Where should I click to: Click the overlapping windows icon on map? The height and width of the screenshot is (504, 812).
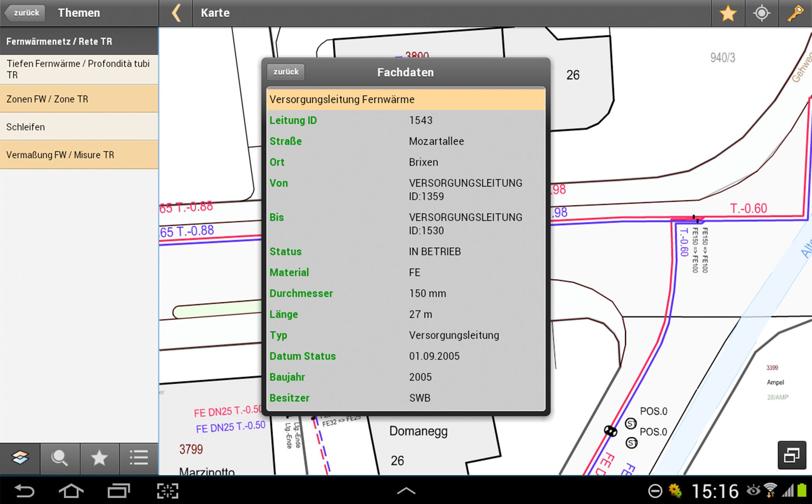point(792,455)
